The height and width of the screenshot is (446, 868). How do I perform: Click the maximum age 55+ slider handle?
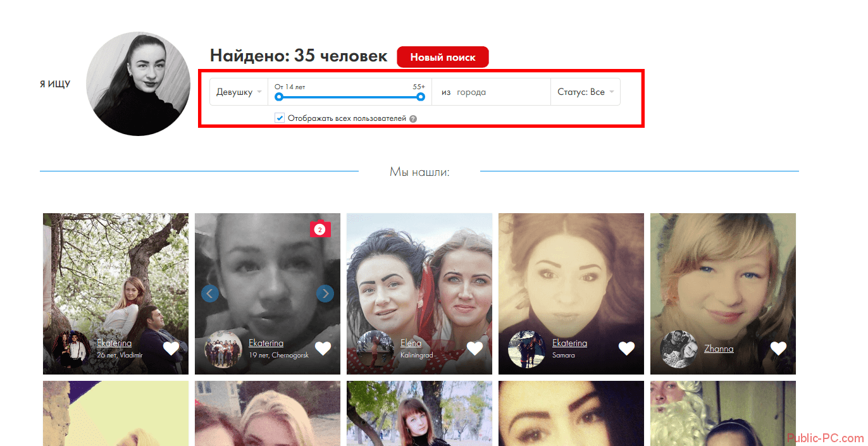(421, 97)
